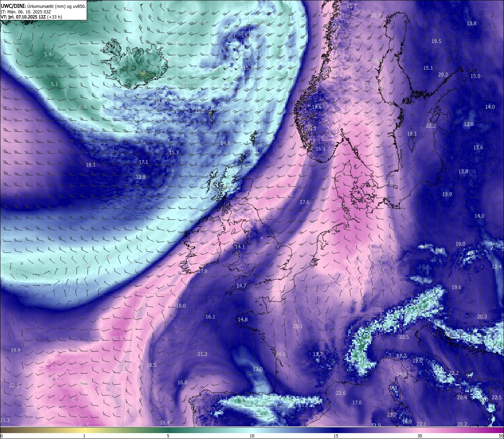Click the 5.4 value west of Iceland
504x439 pixels.
[x=48, y=54]
